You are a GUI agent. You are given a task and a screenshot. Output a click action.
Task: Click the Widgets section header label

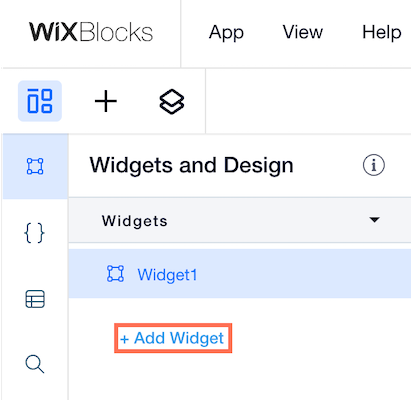point(135,221)
